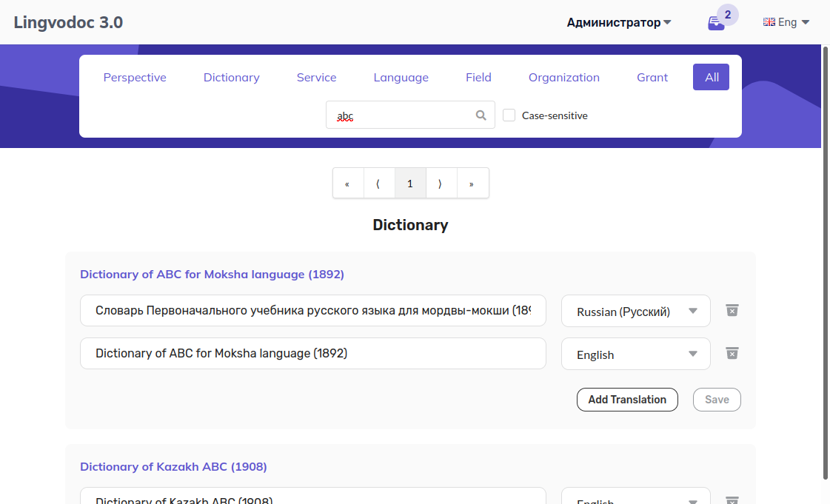Go to previous page with ( icon
Image resolution: width=830 pixels, height=504 pixels.
(379, 183)
